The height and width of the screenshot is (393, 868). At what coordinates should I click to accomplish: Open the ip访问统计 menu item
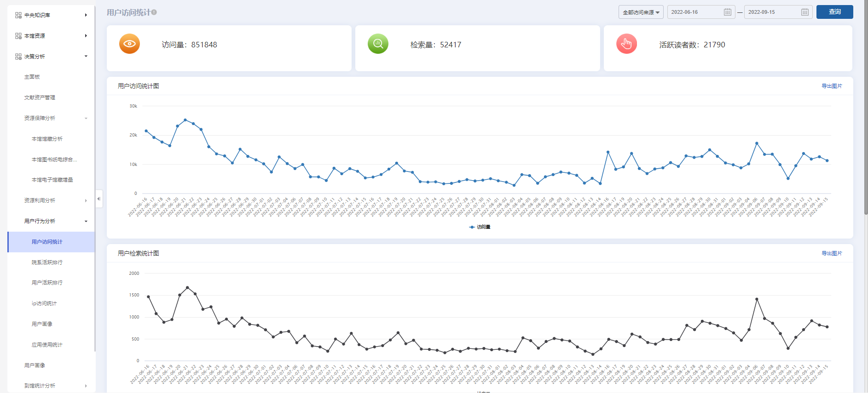[x=44, y=303]
